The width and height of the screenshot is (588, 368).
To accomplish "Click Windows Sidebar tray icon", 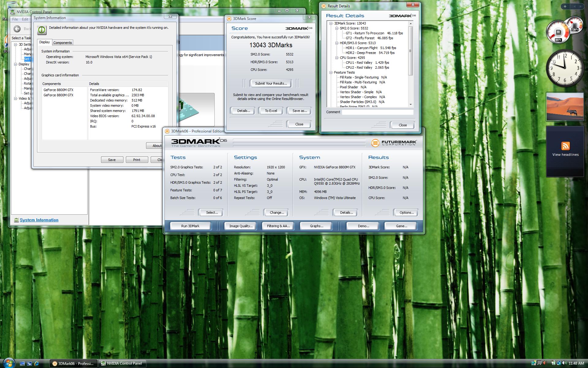I will point(534,363).
